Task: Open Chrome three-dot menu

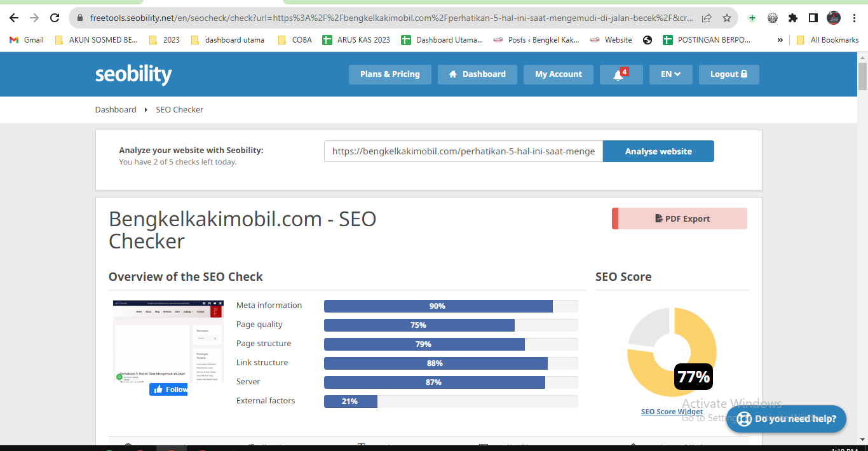Action: point(854,18)
